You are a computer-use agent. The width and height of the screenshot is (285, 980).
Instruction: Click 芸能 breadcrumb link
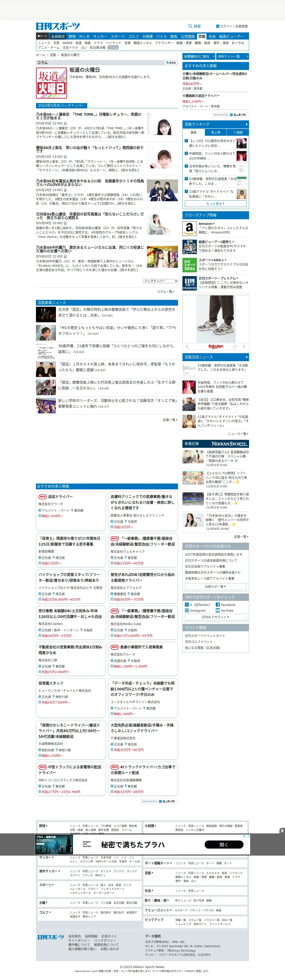[53, 55]
